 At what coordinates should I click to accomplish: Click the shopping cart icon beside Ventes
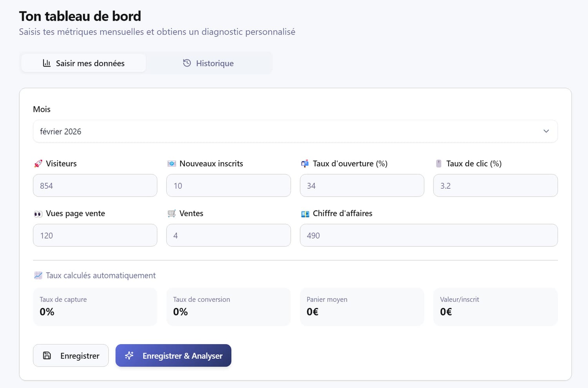(x=171, y=214)
